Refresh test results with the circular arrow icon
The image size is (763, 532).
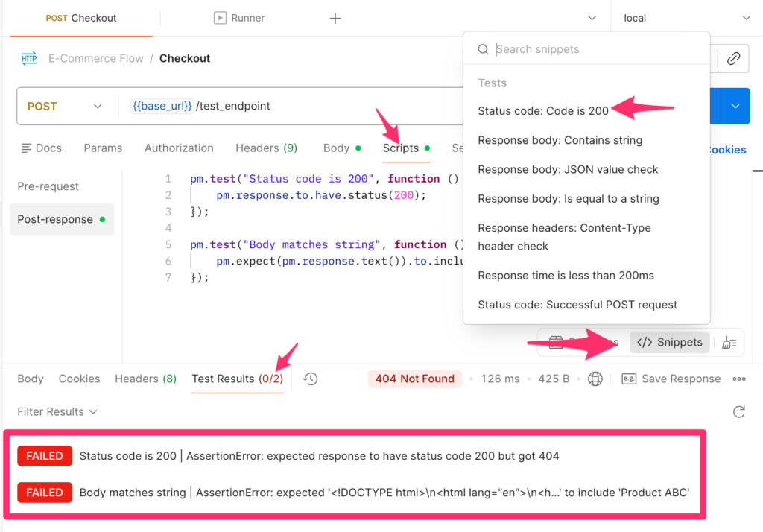coord(738,411)
